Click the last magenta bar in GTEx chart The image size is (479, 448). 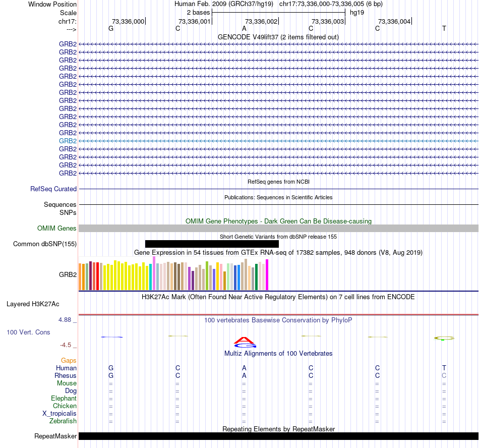[x=267, y=275]
